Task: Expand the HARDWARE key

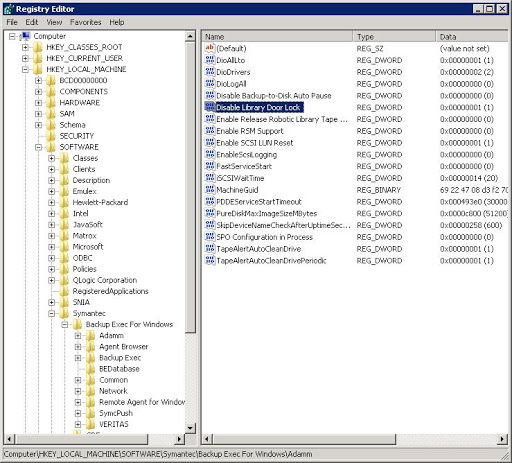Action: click(39, 103)
